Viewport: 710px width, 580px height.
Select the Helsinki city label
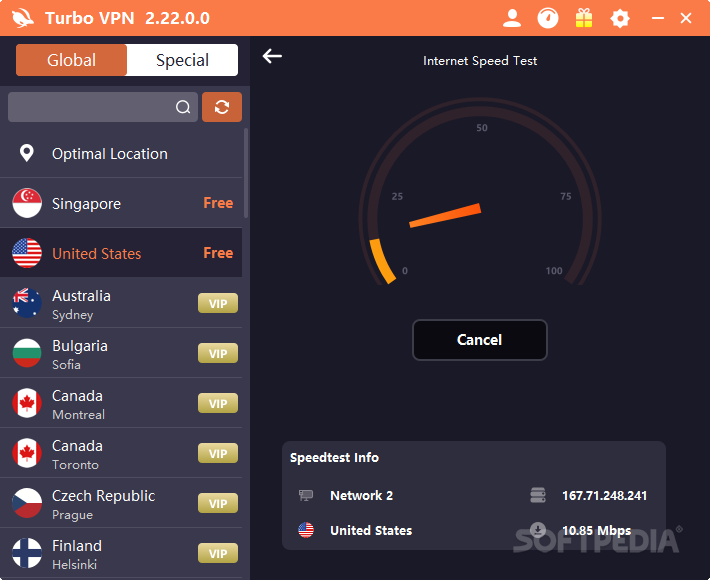coord(74,565)
